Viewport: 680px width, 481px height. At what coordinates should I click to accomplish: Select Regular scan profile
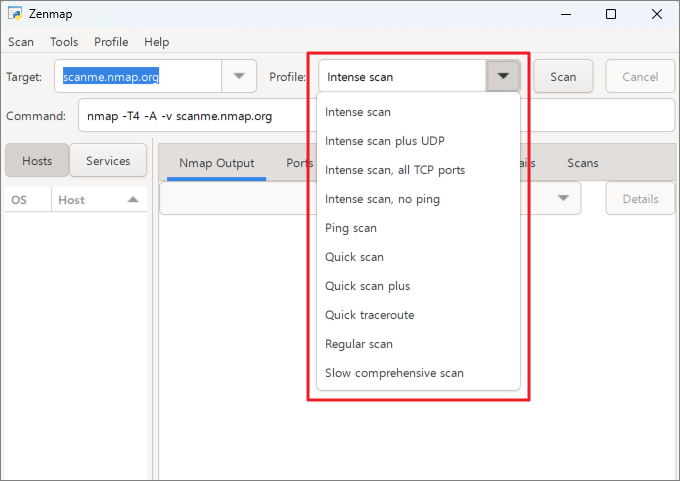click(418, 344)
